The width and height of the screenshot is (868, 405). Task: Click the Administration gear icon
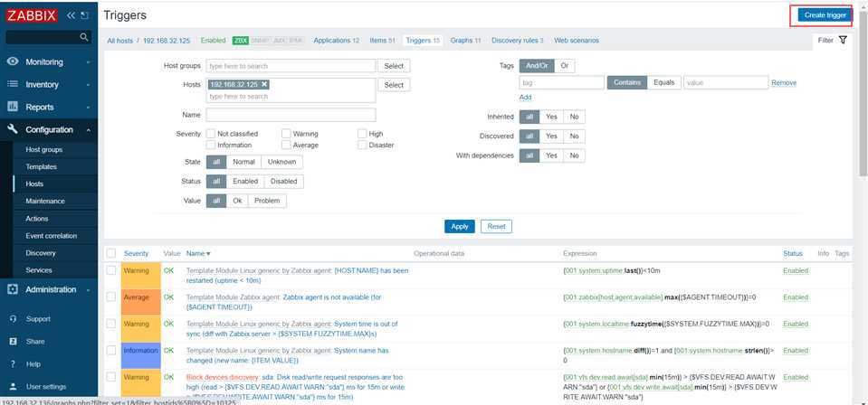coord(14,289)
